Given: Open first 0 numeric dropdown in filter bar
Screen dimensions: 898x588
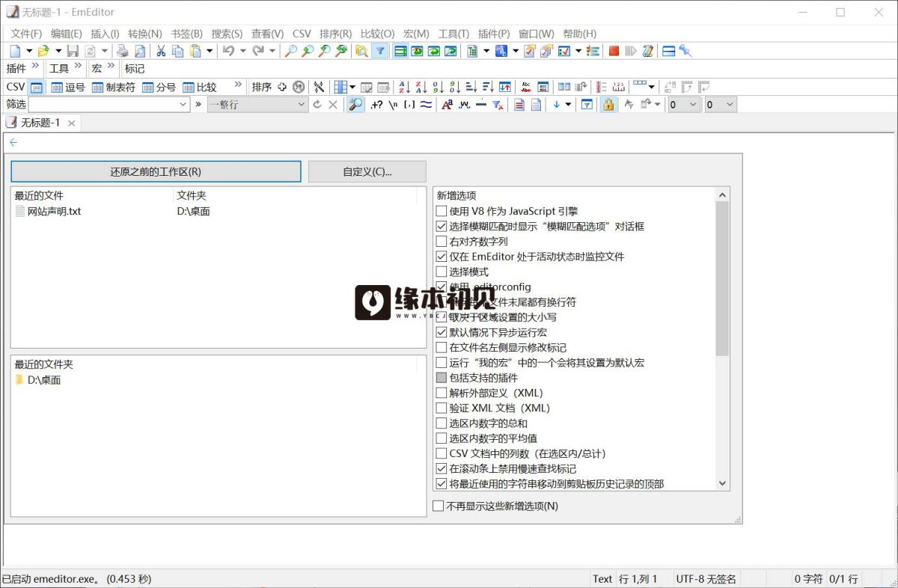Looking at the screenshot, I should click(693, 105).
